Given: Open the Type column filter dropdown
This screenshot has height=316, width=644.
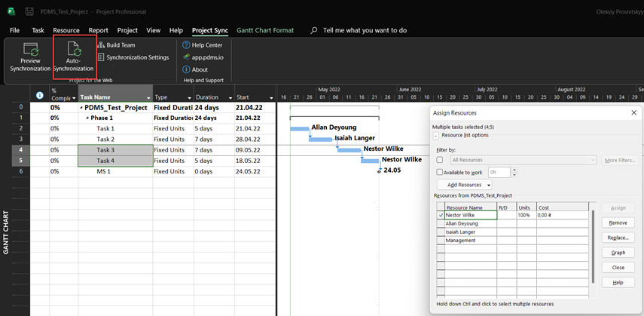Looking at the screenshot, I should point(189,98).
